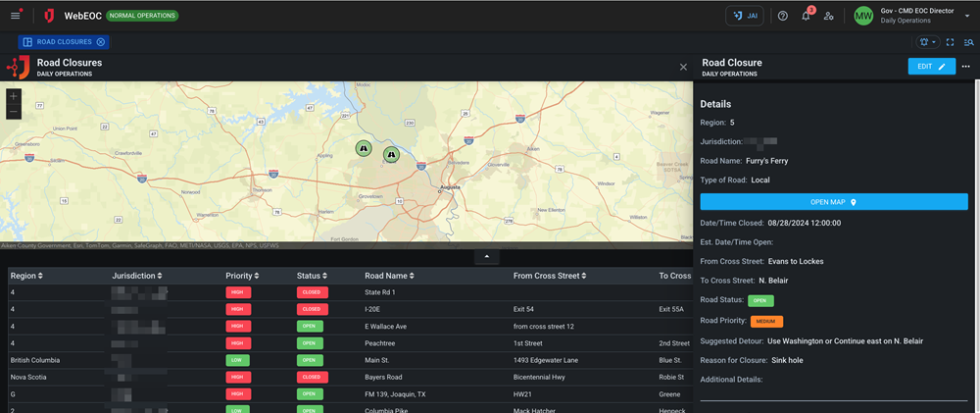Enter fullscreen with the expand icon

click(x=950, y=42)
